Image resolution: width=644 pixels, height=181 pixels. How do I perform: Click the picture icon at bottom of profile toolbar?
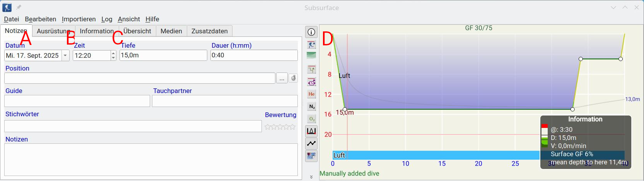[311, 156]
